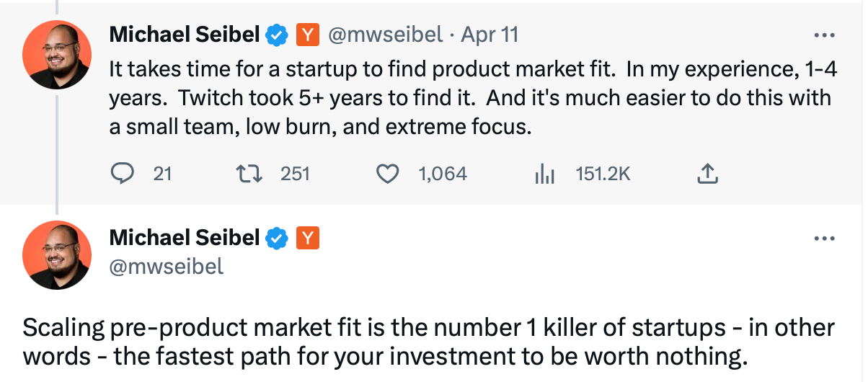Viewport: 868px width, 382px height.
Task: Click the blue verified badge in first tweet
Action: coord(277,35)
